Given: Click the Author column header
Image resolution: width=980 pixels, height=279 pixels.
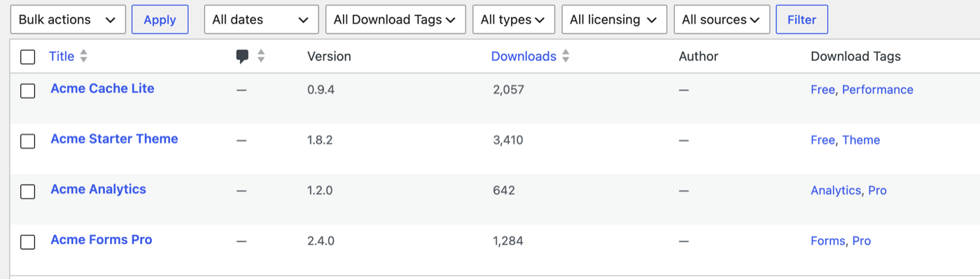Looking at the screenshot, I should click(x=699, y=57).
